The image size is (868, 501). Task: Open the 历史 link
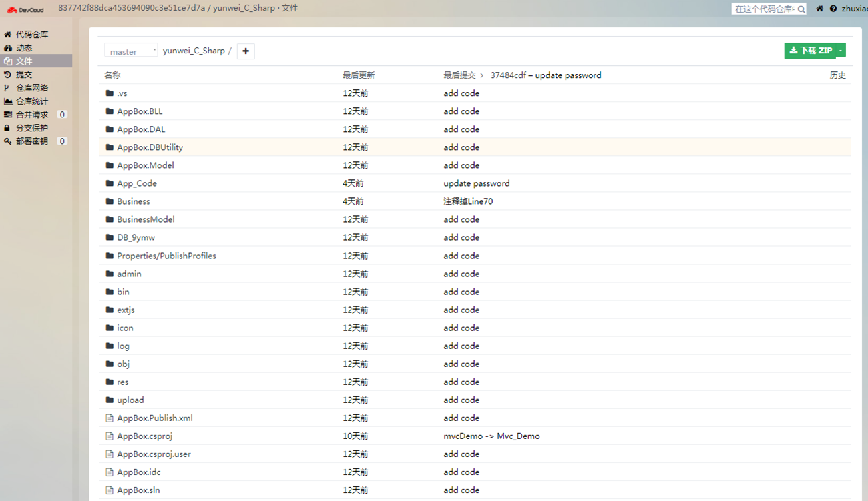click(838, 75)
